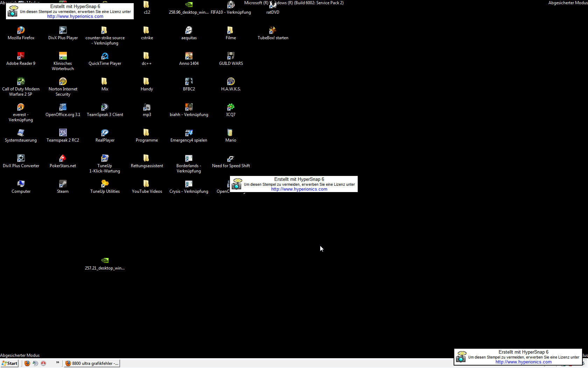Open hyperionics.com link in top-left stamp
Screen dimensions: 588x368
coord(75,16)
